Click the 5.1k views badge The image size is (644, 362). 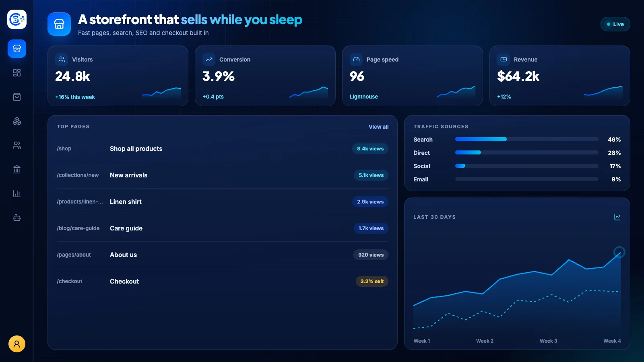tap(371, 175)
